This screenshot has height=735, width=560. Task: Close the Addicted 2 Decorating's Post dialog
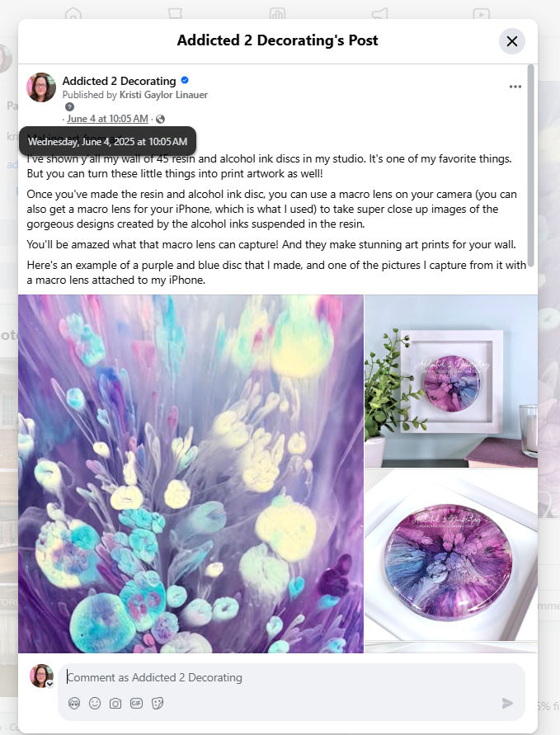coord(511,41)
